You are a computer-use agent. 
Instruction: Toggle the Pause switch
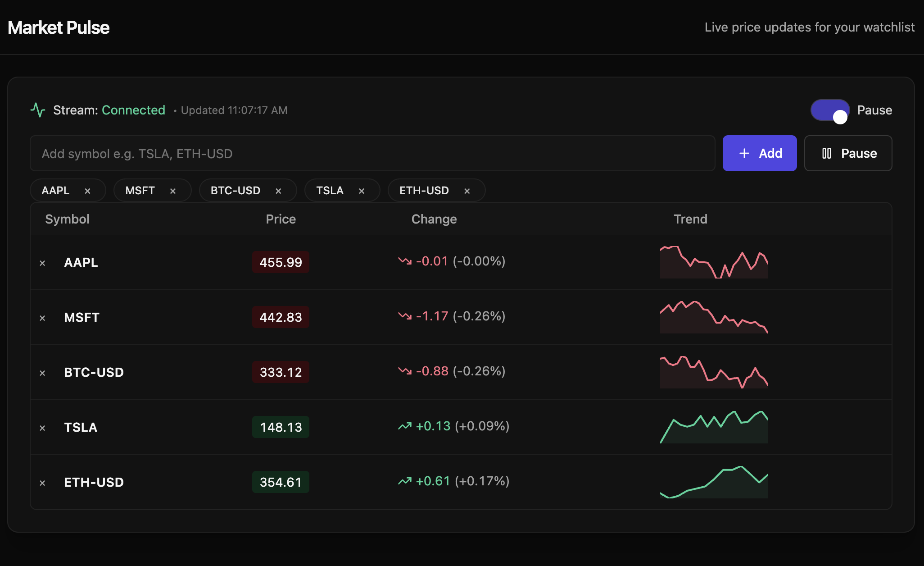[x=830, y=110]
